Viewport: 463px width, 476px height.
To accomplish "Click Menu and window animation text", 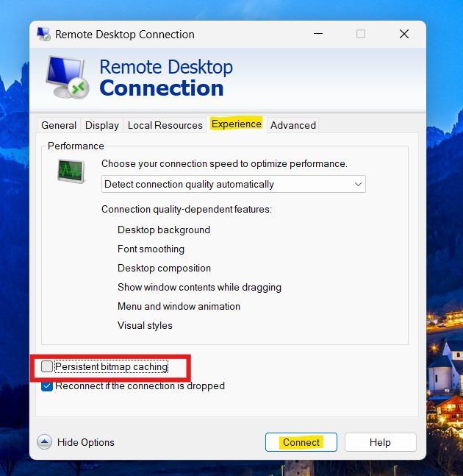I will click(x=179, y=306).
